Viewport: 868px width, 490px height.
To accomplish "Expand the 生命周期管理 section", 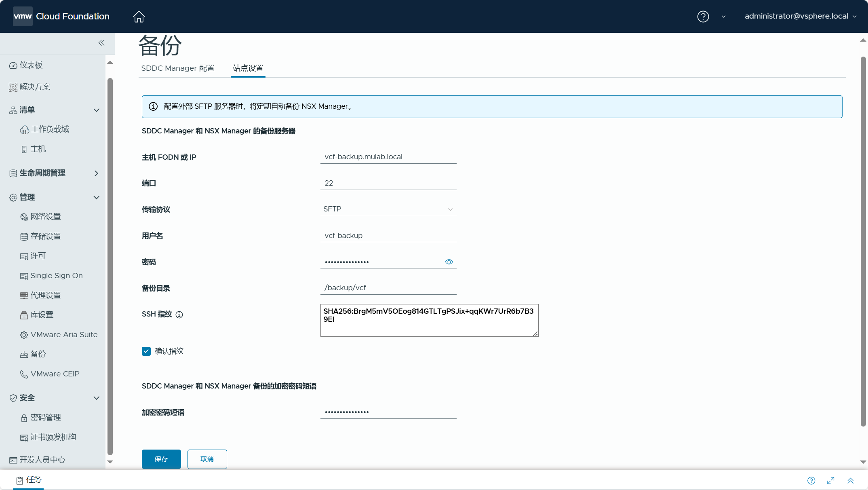I will (96, 173).
